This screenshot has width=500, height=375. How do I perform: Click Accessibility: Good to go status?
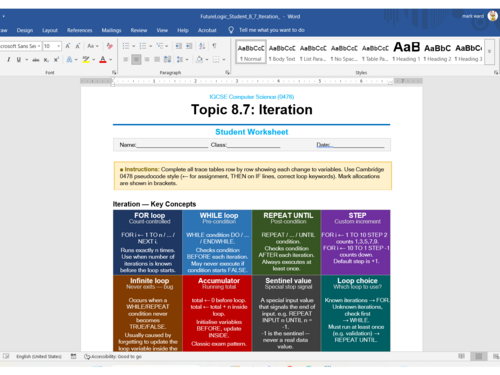(113, 356)
